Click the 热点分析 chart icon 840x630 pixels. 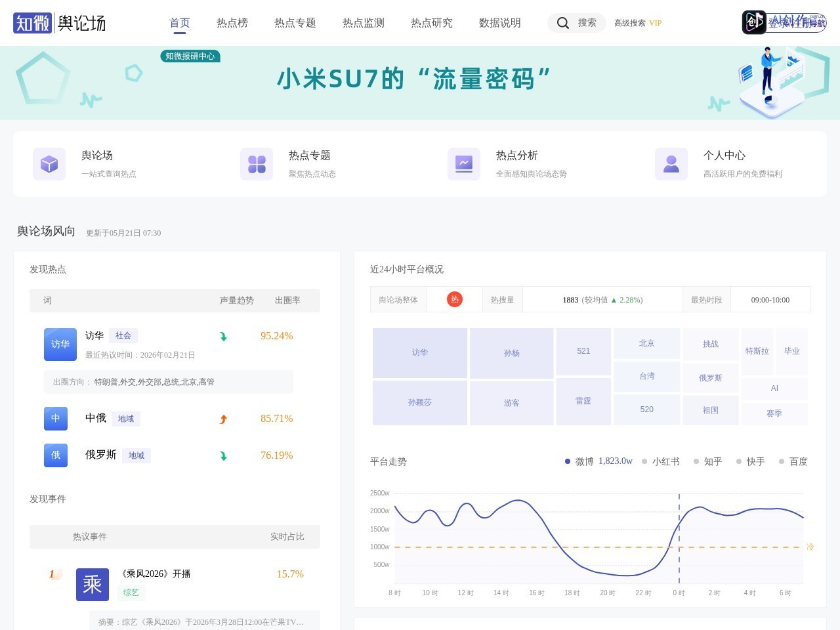[464, 164]
